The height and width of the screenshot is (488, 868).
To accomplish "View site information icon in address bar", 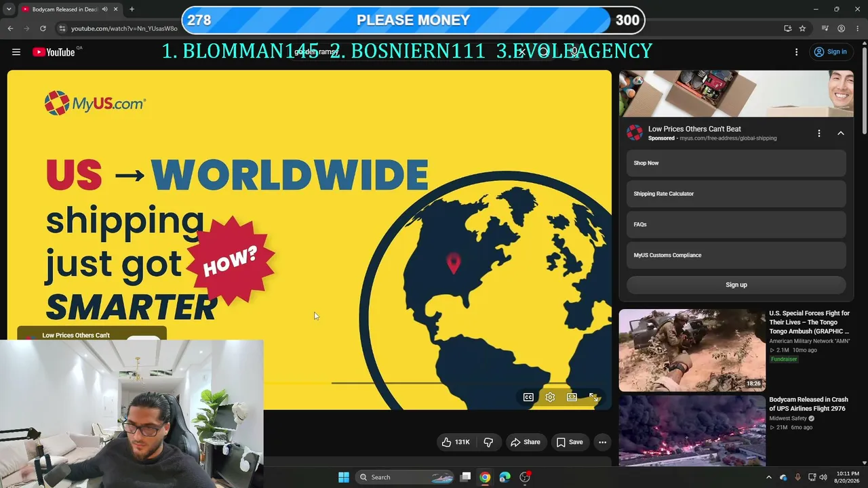I will [x=62, y=28].
